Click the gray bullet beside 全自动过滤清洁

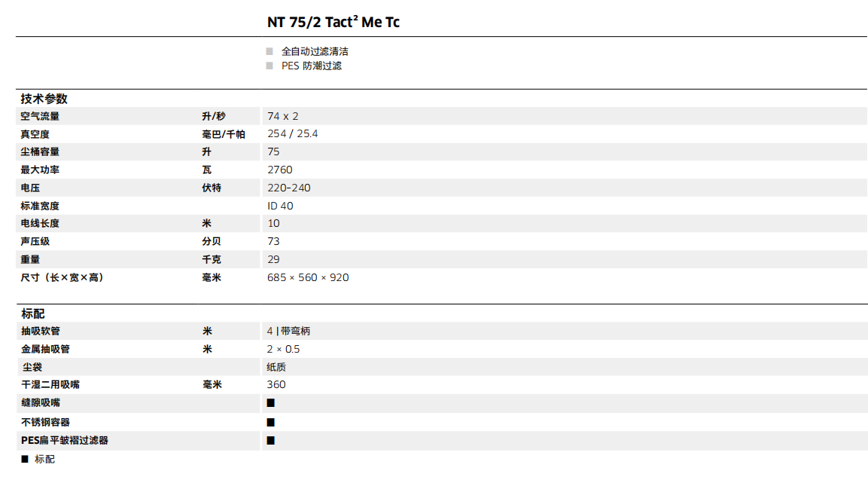(270, 51)
